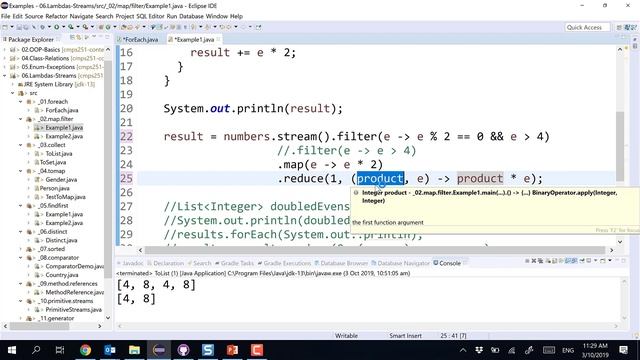Click the green Run toolbar icon
Screen dimensions: 640x360
point(57,27)
